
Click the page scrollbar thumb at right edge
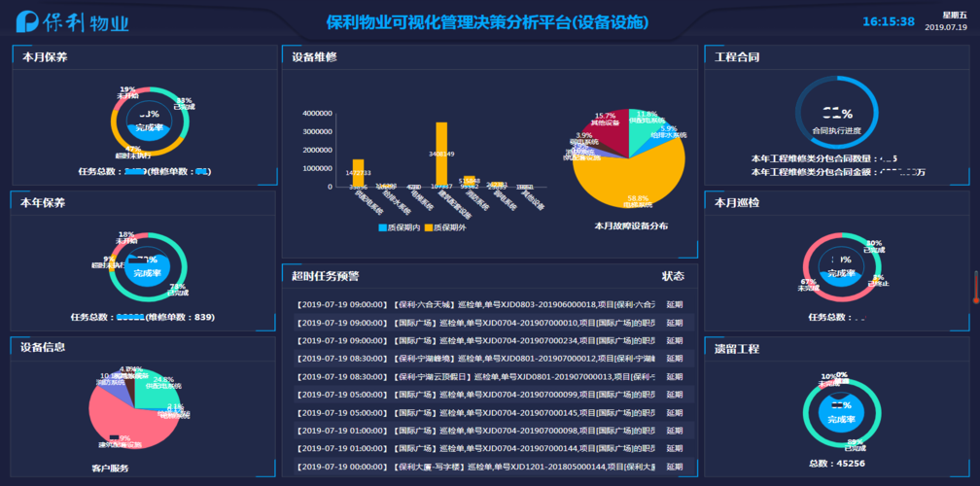[975, 289]
